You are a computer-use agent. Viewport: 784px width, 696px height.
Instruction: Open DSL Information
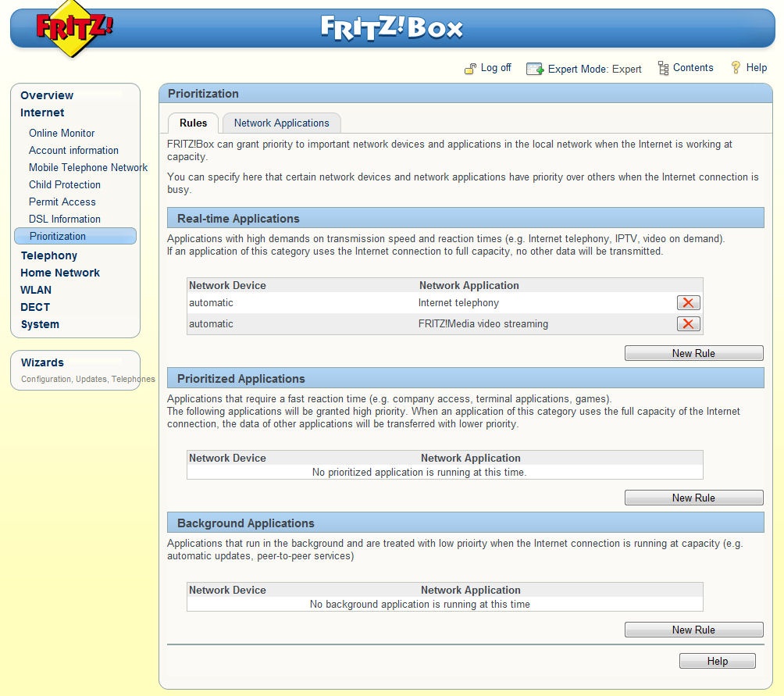[x=65, y=219]
